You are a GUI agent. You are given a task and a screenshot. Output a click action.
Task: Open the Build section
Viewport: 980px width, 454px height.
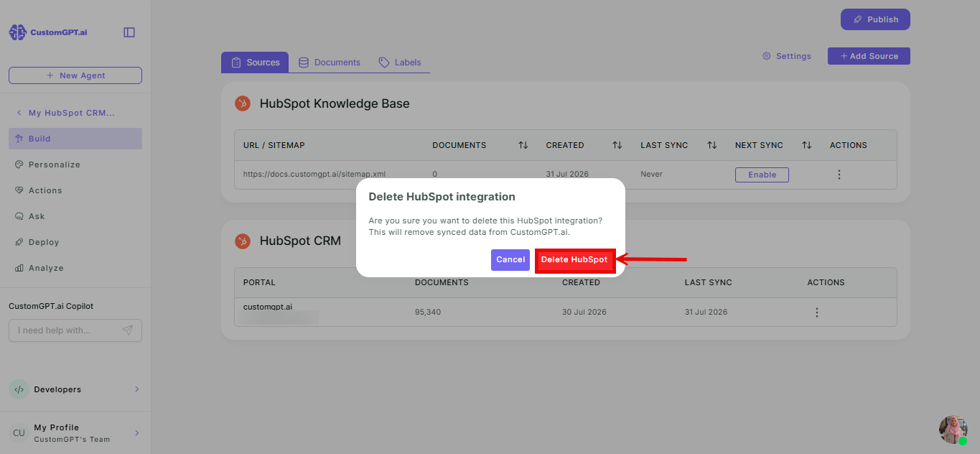point(75,139)
